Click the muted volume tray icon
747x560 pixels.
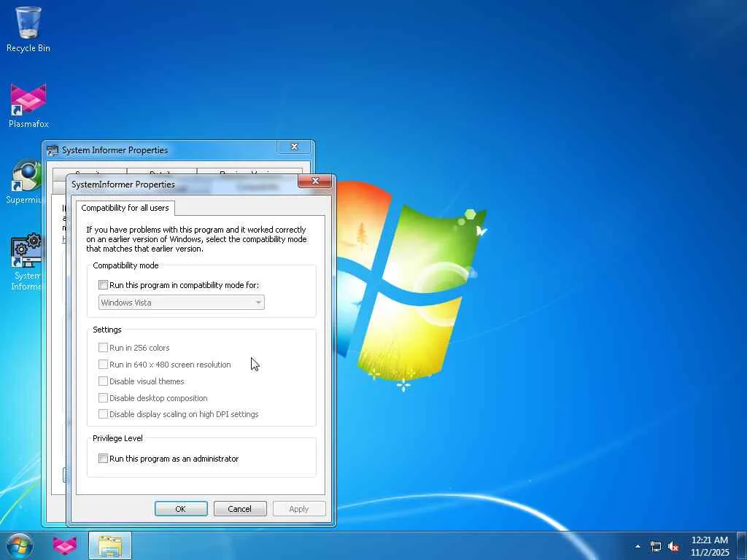[673, 547]
